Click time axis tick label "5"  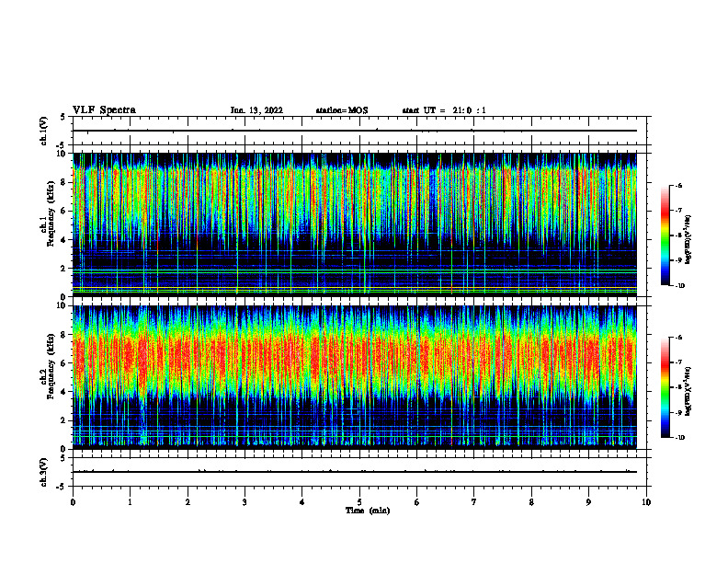coord(359,502)
